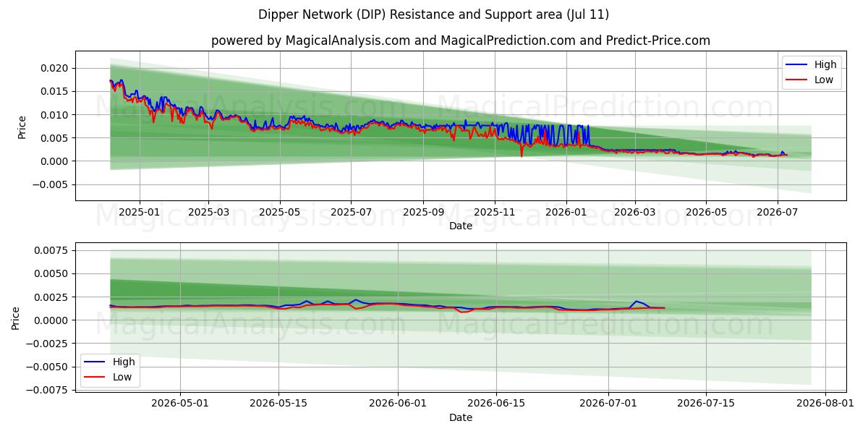
Task: Click the '2025-01' x-axis label on top chart
Action: (x=138, y=213)
